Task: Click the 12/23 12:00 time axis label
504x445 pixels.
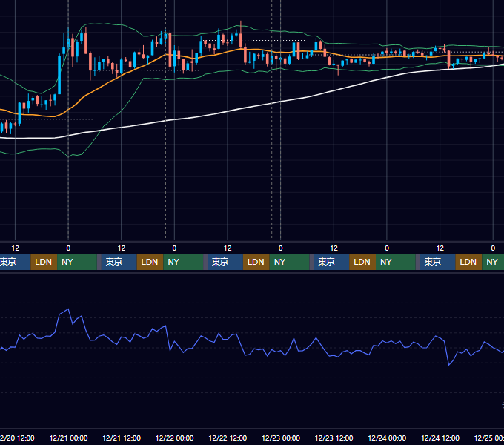Action: click(334, 438)
